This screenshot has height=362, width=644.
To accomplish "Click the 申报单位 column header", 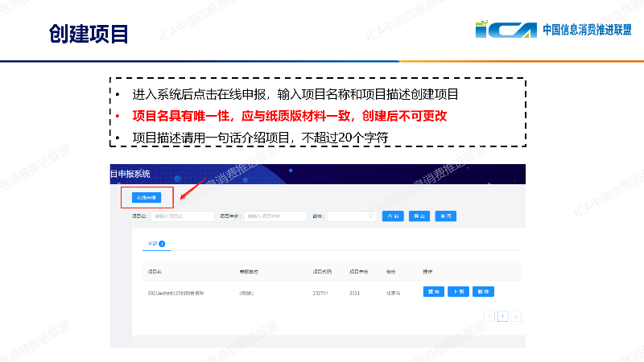I will (246, 272).
